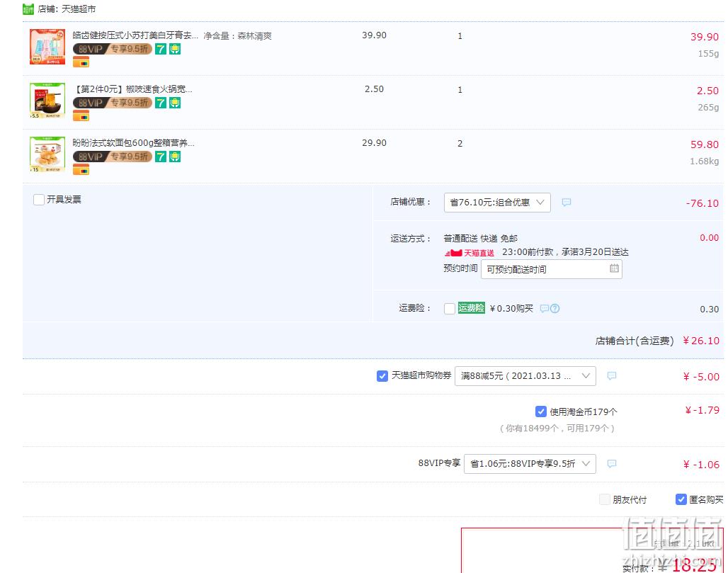This screenshot has width=728, height=573.
Task: Click the 88VIP badge on the toothpaste row
Action: (x=113, y=49)
